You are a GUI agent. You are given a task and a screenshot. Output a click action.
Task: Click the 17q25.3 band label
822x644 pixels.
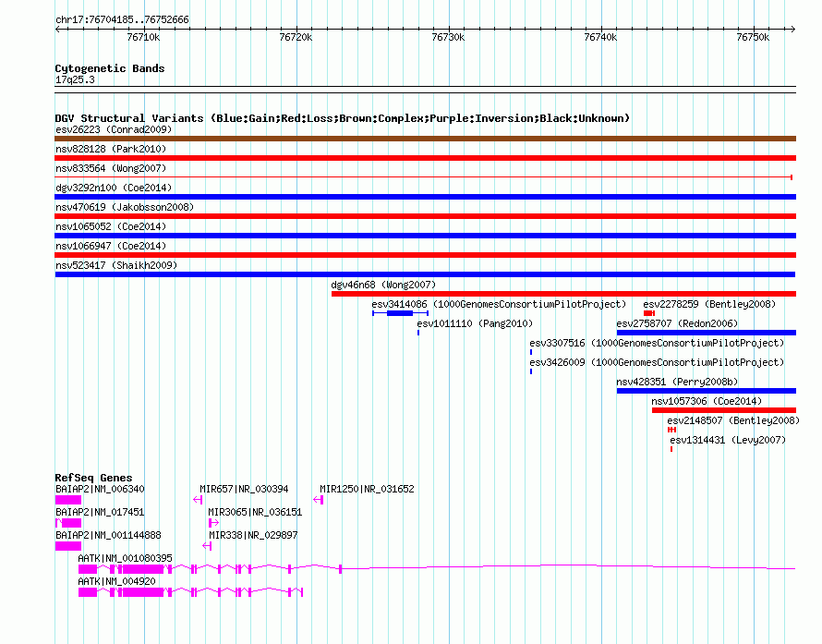(75, 79)
